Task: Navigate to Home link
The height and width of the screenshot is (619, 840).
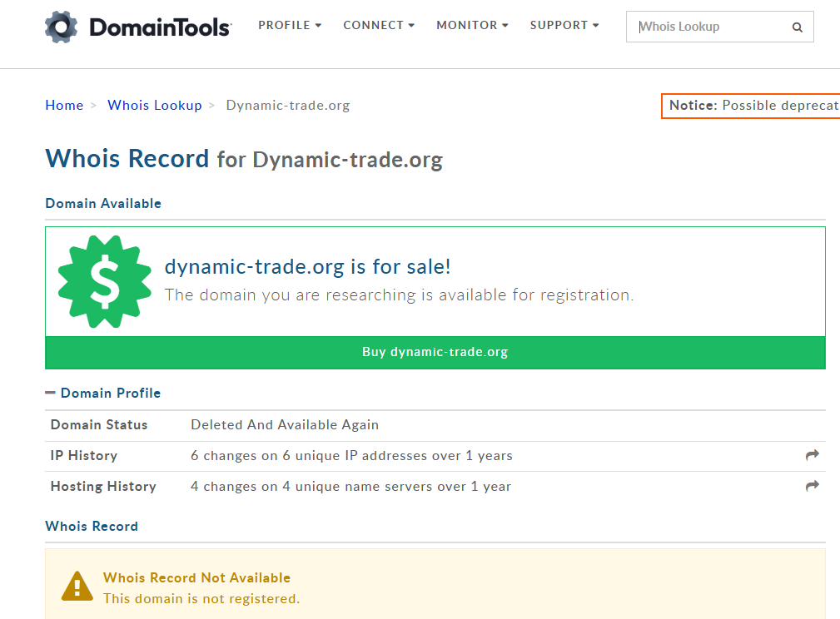Action: tap(64, 105)
